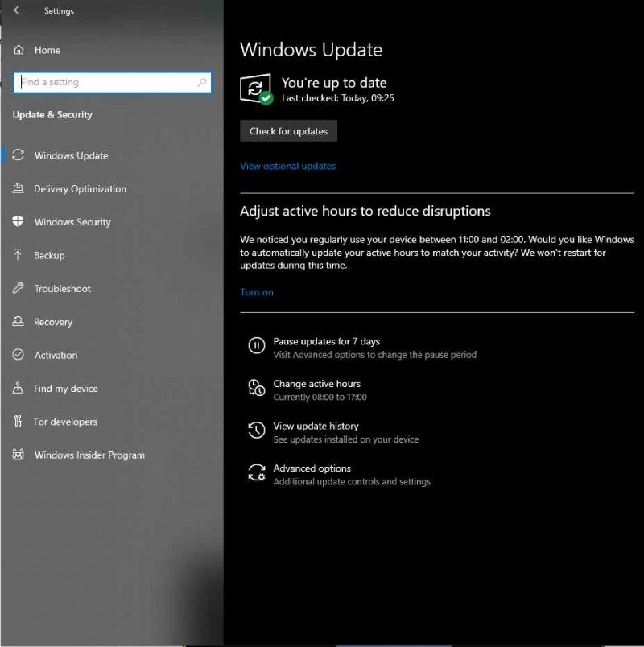
Task: Go to Recovery settings
Action: coord(53,322)
